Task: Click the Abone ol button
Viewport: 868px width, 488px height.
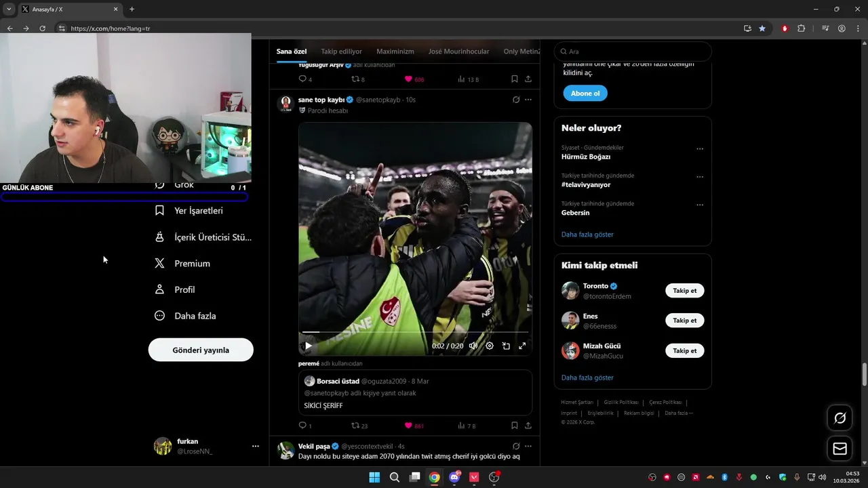Action: click(585, 94)
